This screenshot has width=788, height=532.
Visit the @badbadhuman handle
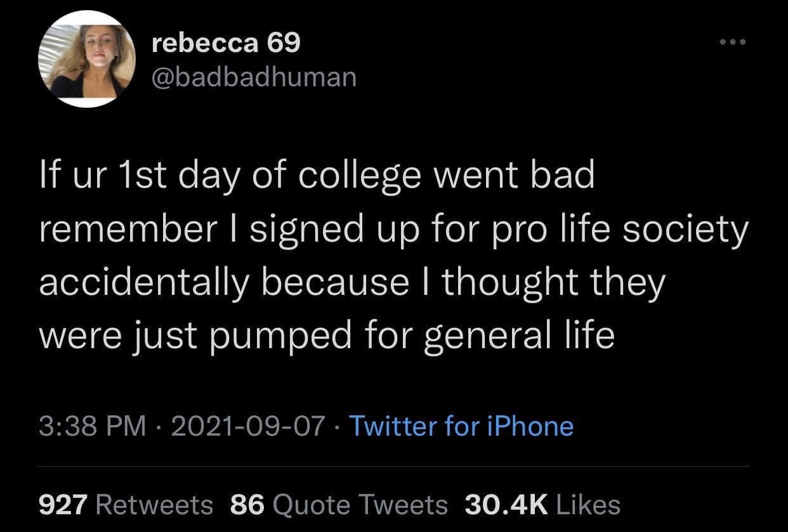pos(254,77)
